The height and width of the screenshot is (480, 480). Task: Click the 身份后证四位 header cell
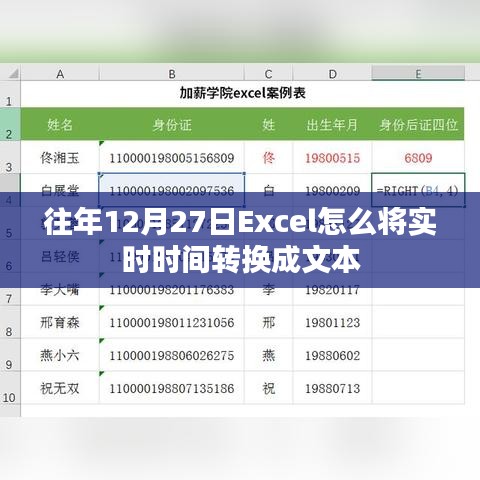[418, 124]
